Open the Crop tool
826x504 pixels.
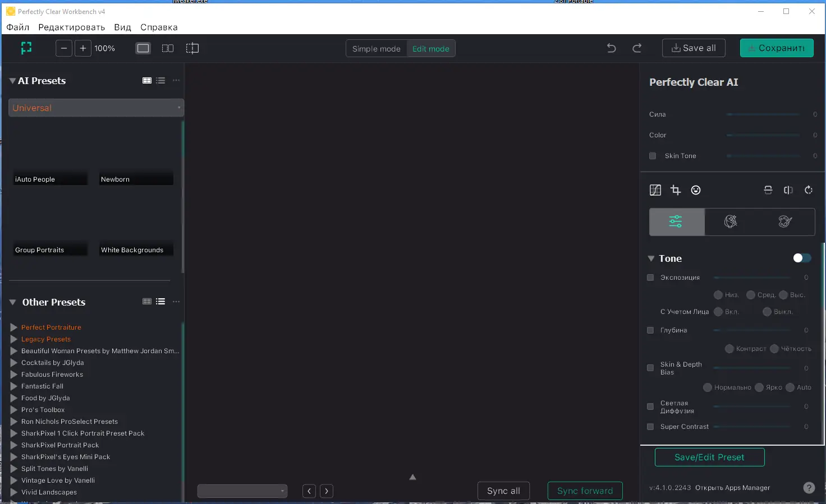coord(676,190)
